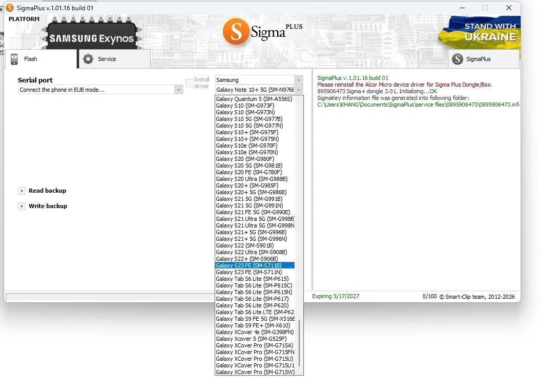The image size is (557, 392).
Task: Click the Samsung Exynos chip platform logo
Action: tap(92, 35)
